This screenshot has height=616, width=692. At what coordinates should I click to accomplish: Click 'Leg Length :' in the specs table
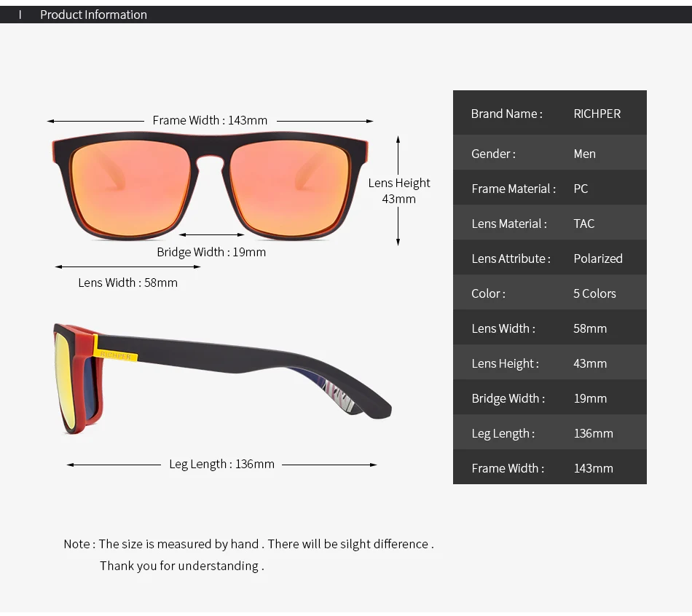503,433
